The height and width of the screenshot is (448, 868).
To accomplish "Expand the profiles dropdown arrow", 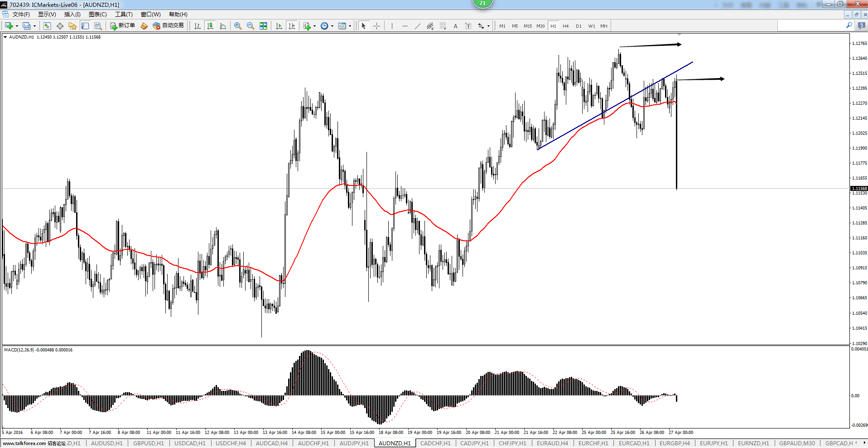I will tap(34, 26).
